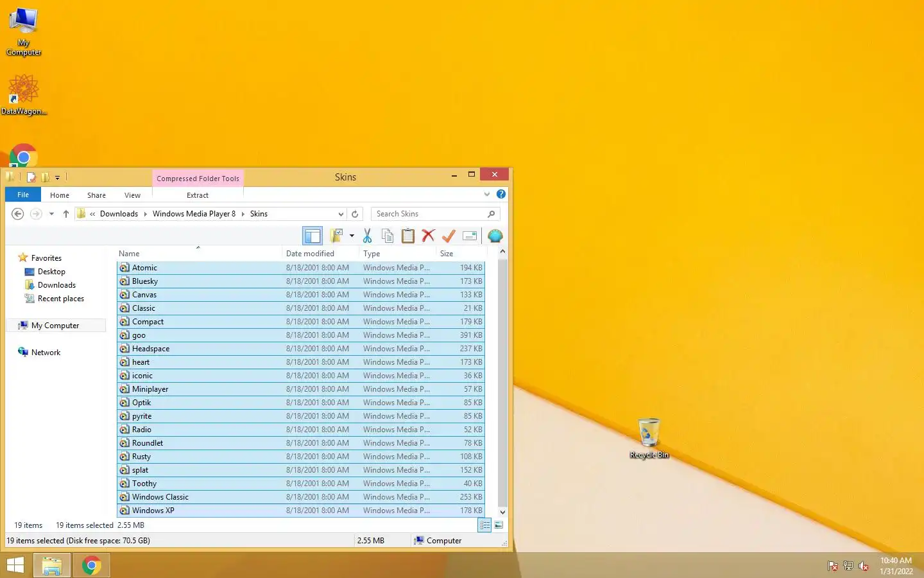Open Customize Quick Access Toolbar dropdown
This screenshot has height=578, width=924.
pos(57,177)
